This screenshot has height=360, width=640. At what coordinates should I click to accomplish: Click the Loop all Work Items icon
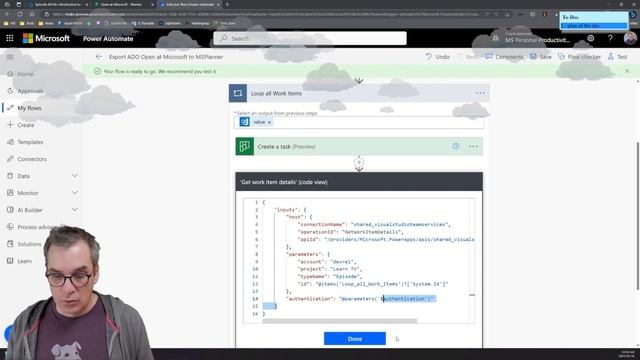(238, 93)
